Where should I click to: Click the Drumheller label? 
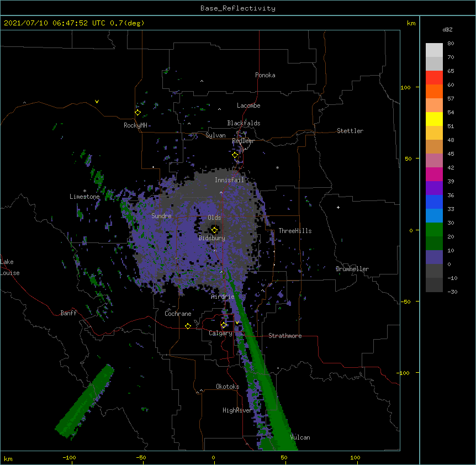352,269
